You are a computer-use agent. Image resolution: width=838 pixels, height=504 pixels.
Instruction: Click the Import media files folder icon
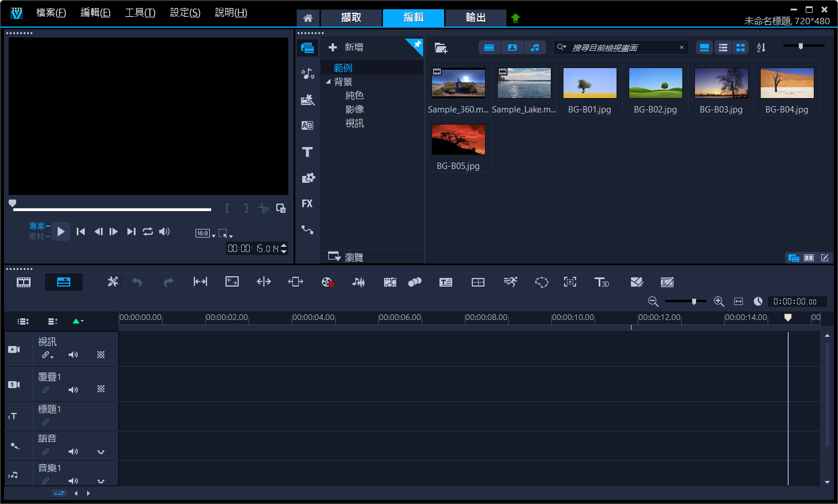tap(441, 48)
